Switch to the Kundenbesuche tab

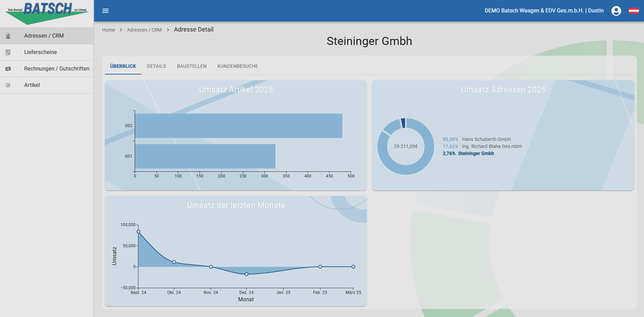coord(238,66)
